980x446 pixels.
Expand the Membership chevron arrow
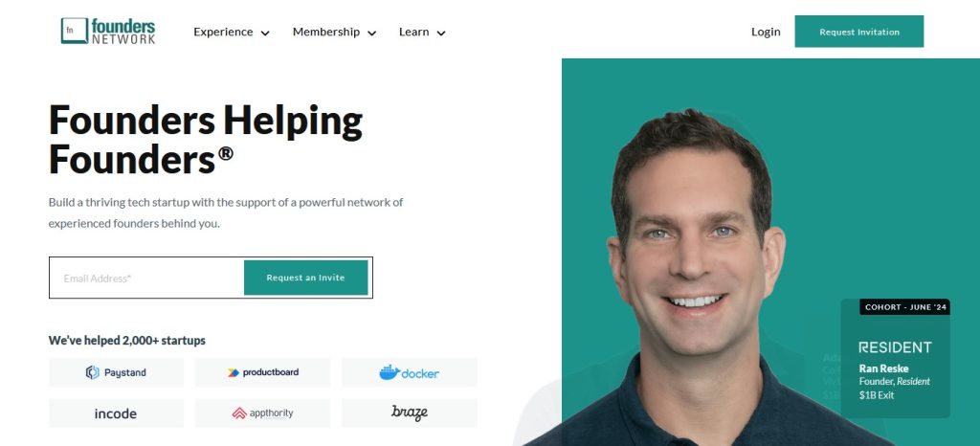[372, 33]
